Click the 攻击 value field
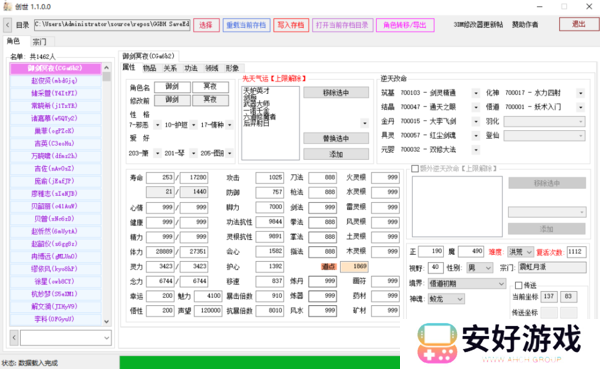 coord(270,178)
